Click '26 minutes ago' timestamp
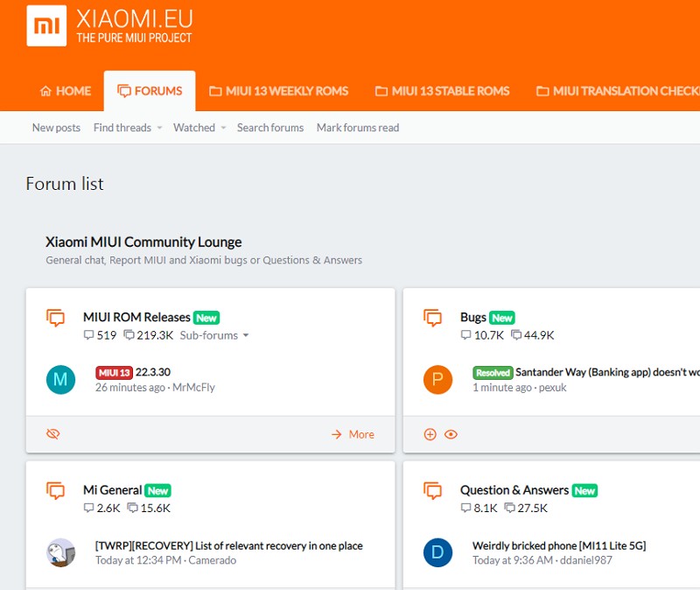This screenshot has width=700, height=590. (x=129, y=387)
